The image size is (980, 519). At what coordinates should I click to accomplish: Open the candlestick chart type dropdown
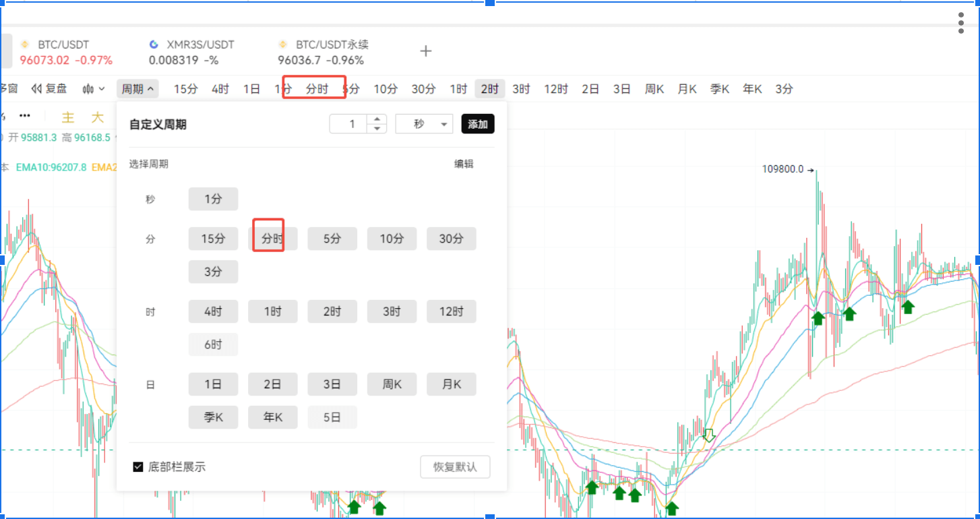94,88
